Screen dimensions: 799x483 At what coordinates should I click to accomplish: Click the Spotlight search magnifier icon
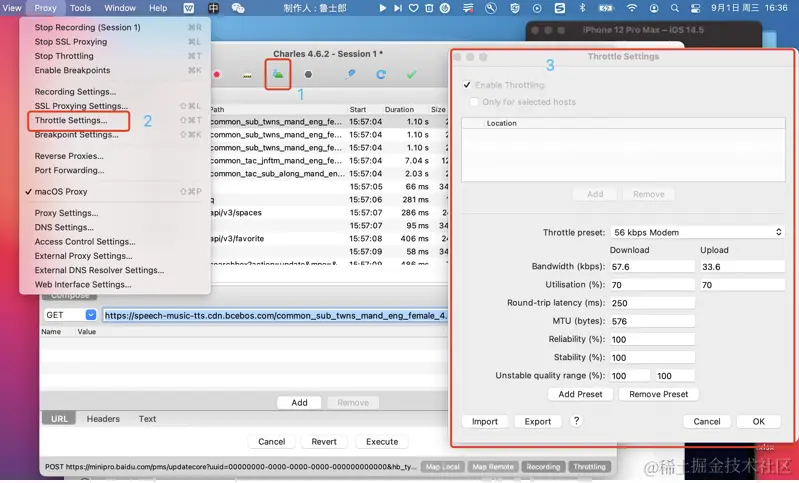pos(675,8)
